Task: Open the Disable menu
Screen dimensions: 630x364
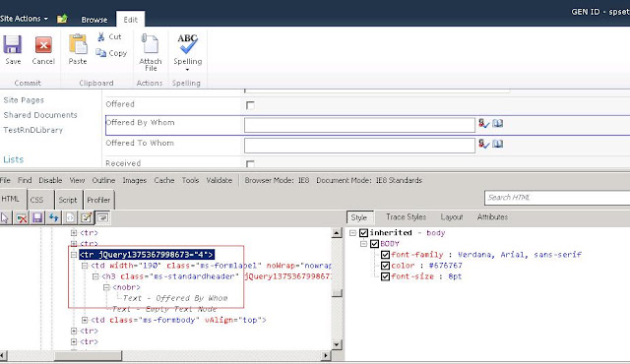Action: tap(50, 180)
